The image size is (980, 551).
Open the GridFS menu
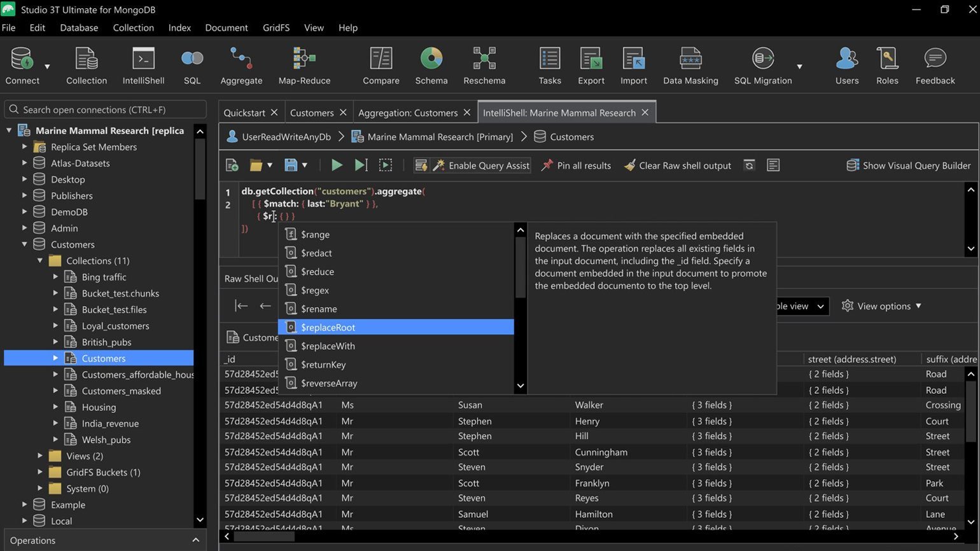[x=276, y=27]
